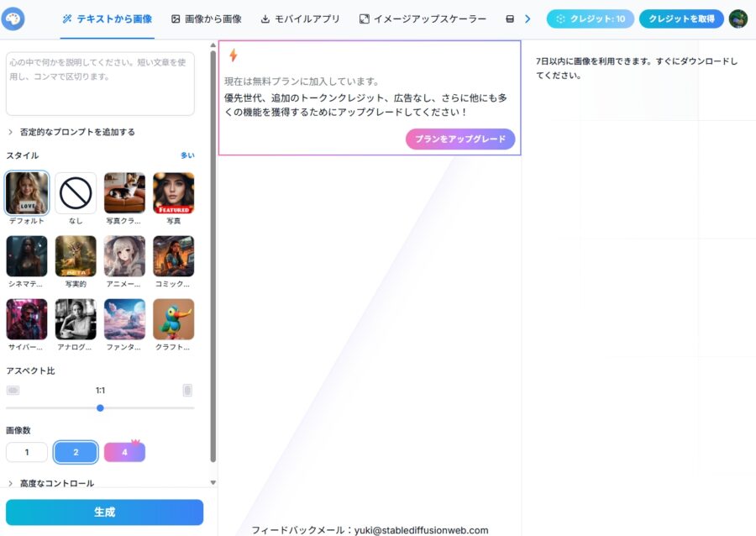Set image count to 1

point(27,452)
